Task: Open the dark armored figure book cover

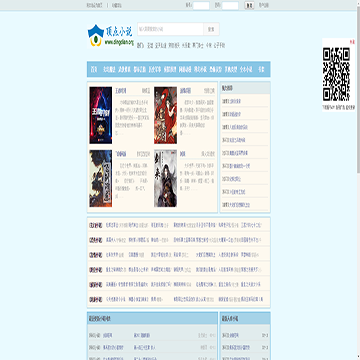Action: click(x=101, y=178)
